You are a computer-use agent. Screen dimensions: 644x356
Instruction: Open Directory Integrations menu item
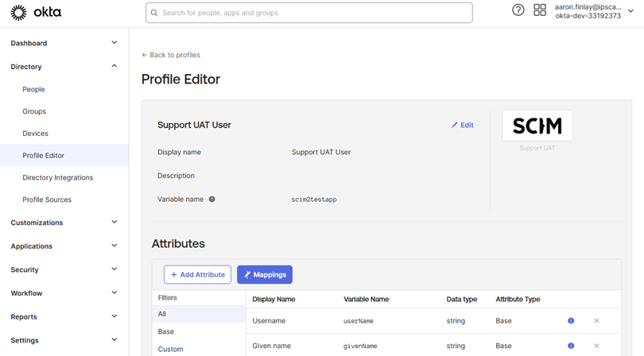57,178
